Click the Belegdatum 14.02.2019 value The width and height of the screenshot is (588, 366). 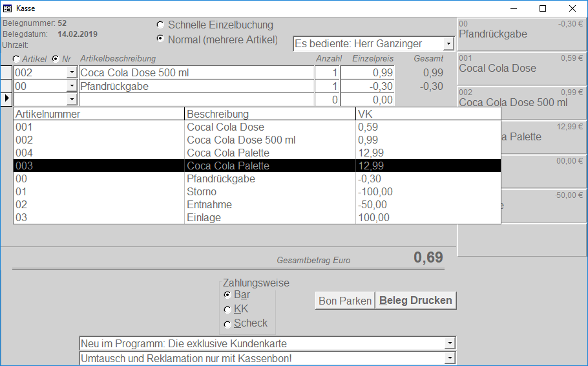tap(78, 34)
